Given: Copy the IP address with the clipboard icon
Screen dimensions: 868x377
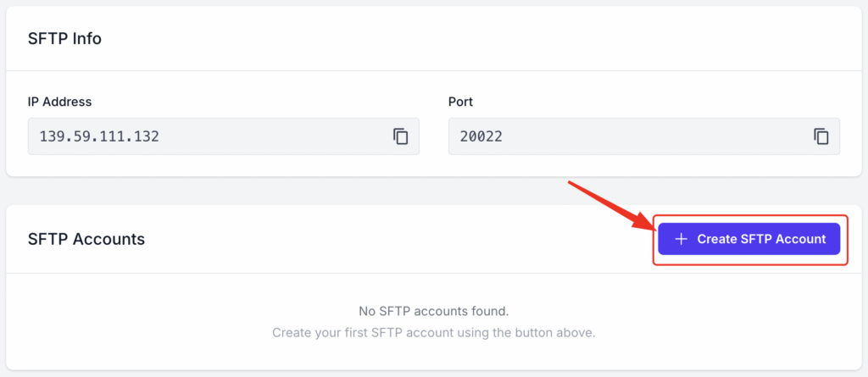Looking at the screenshot, I should click(401, 136).
